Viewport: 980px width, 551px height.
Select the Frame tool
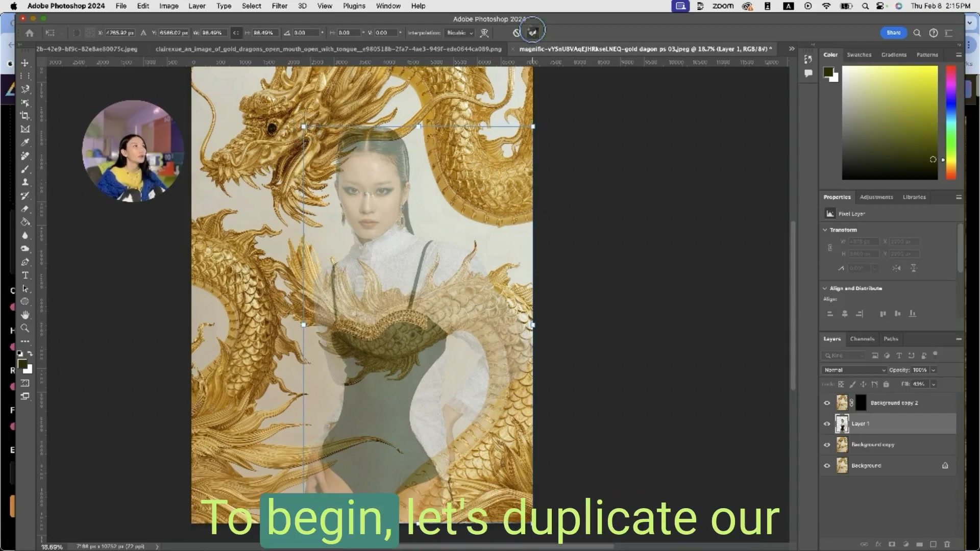point(25,129)
